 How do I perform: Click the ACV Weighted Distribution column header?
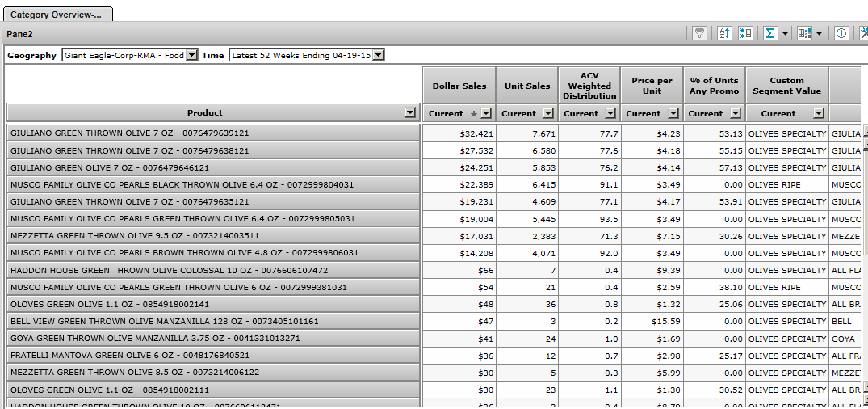[589, 86]
